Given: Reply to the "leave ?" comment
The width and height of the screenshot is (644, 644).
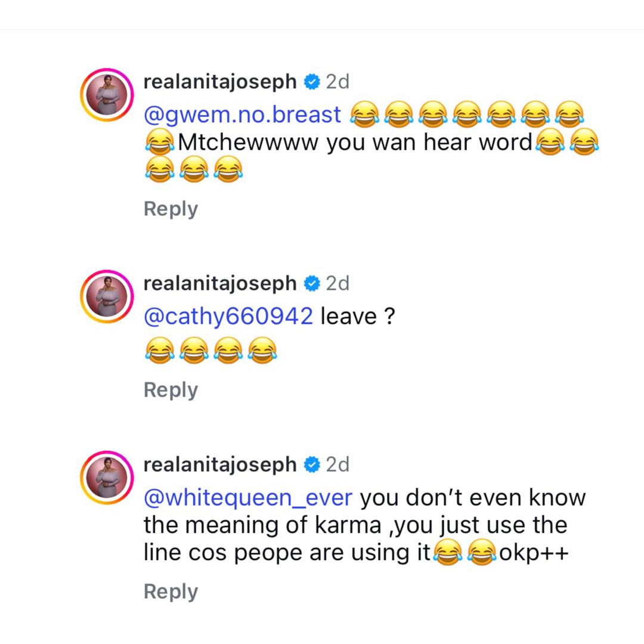Looking at the screenshot, I should (171, 390).
